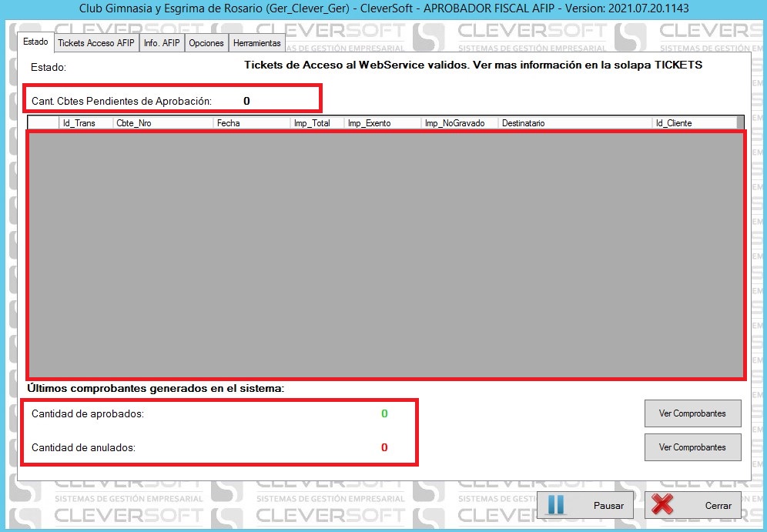The width and height of the screenshot is (767, 532).
Task: Sort the grid by Fecha column
Action: click(251, 123)
